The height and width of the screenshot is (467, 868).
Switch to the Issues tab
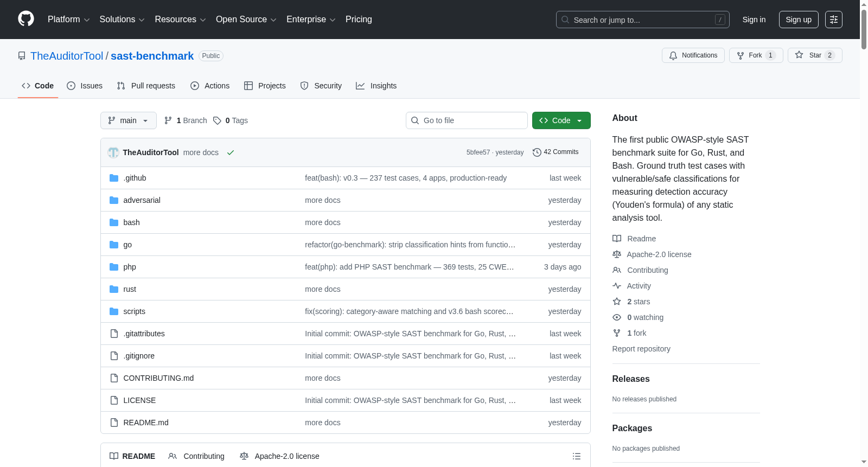click(85, 86)
